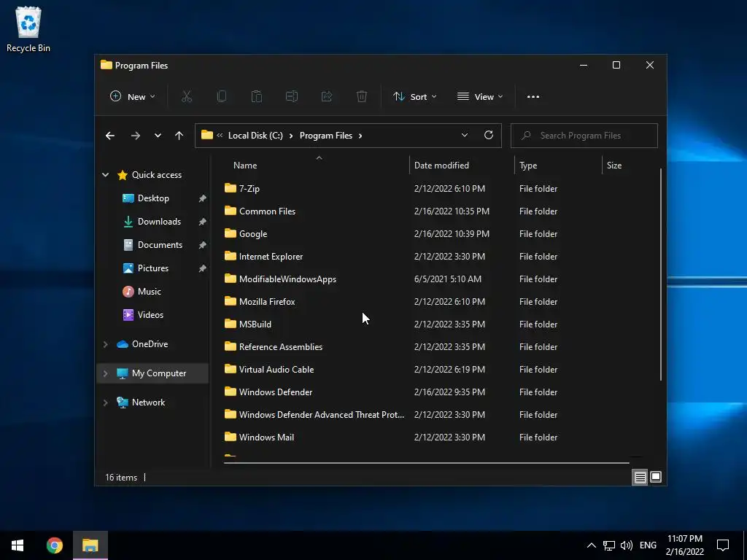
Task: Open the See more ellipsis menu
Action: click(533, 97)
